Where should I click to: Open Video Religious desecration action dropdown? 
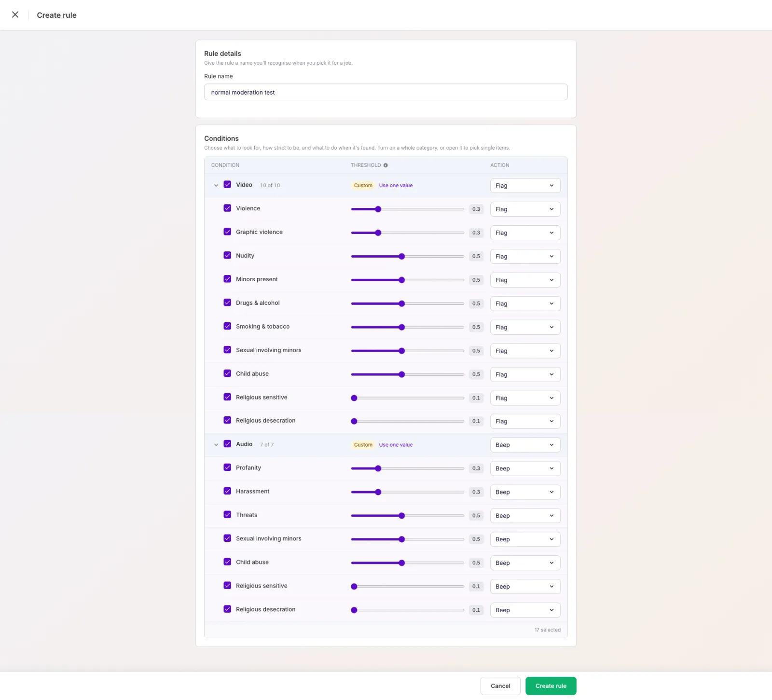[x=525, y=422]
